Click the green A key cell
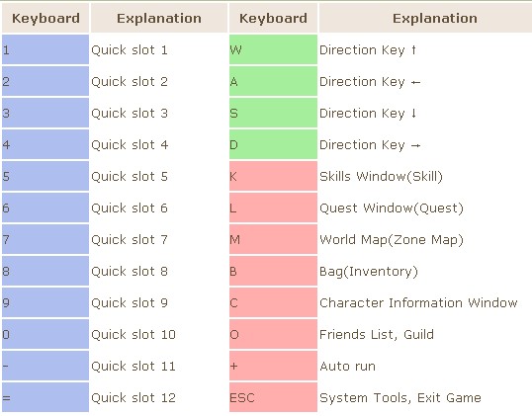532x416 pixels. (x=273, y=81)
